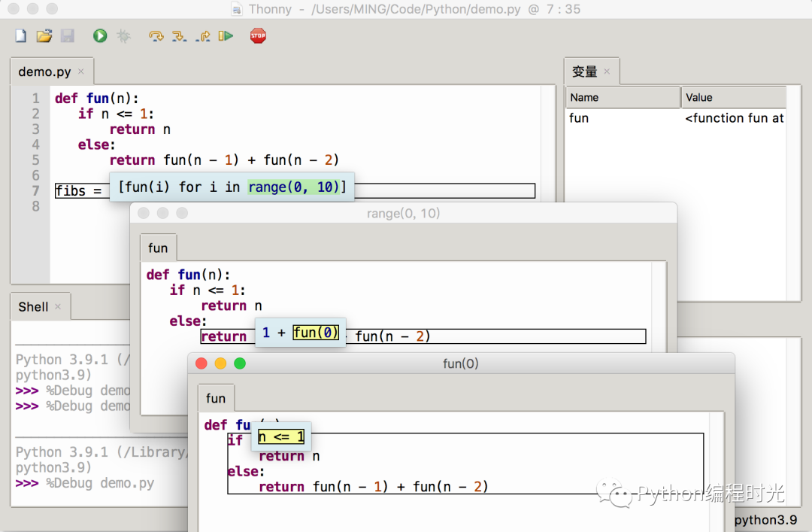Screen dimensions: 812x532
Task: Resume execution toolbar icon
Action: pos(226,36)
